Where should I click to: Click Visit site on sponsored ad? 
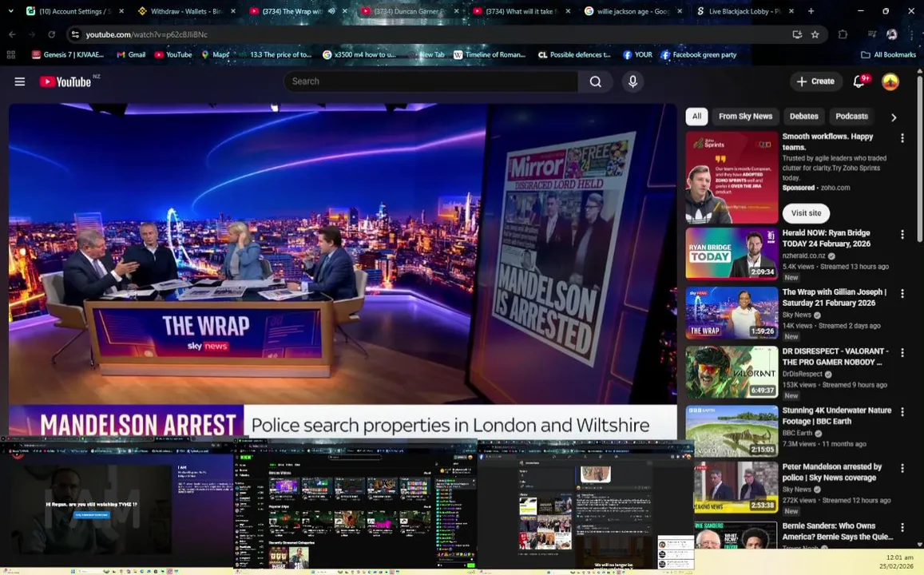806,213
